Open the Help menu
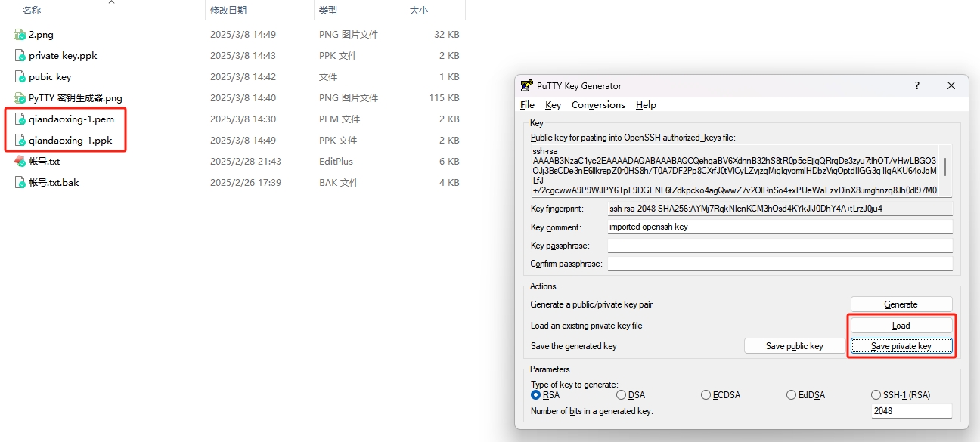 (646, 105)
